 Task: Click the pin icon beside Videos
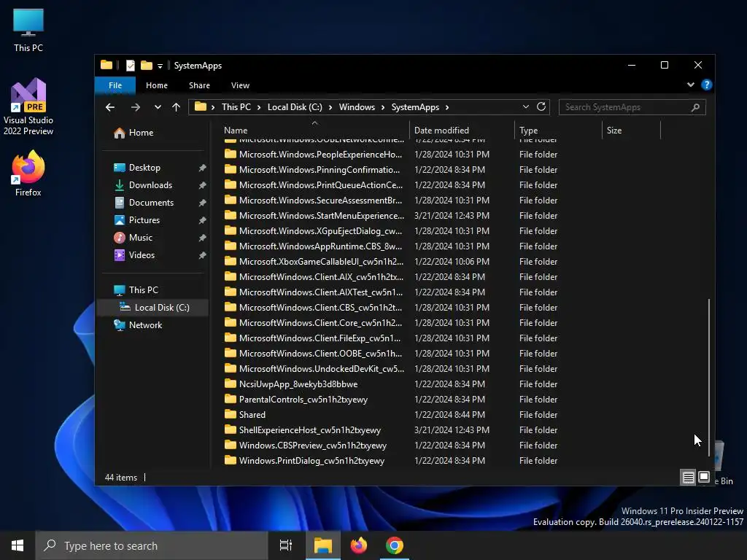coord(203,255)
